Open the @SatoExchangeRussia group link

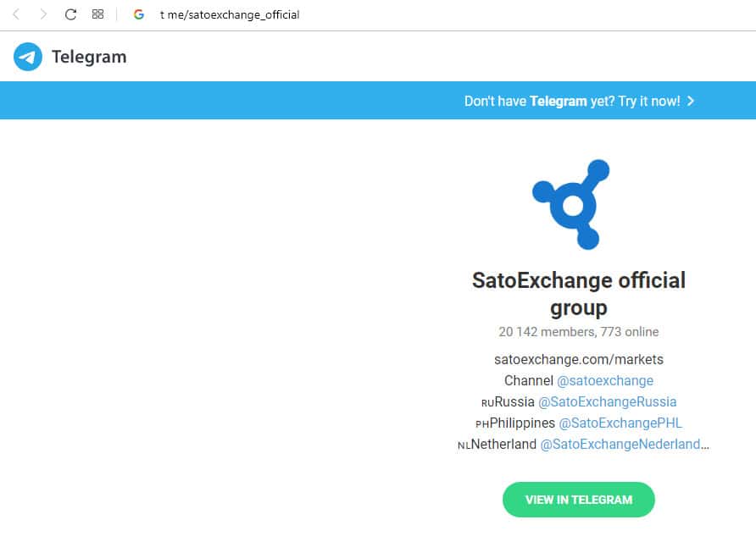pos(607,401)
